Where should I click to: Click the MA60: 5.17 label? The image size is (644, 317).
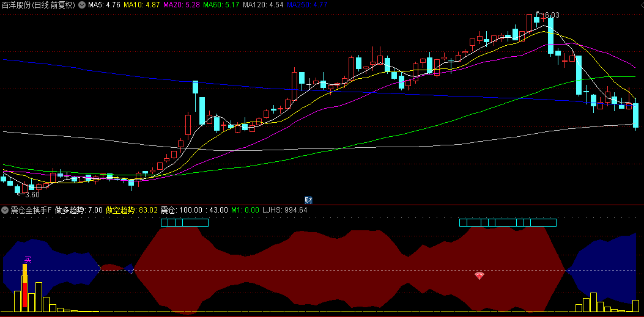221,5
